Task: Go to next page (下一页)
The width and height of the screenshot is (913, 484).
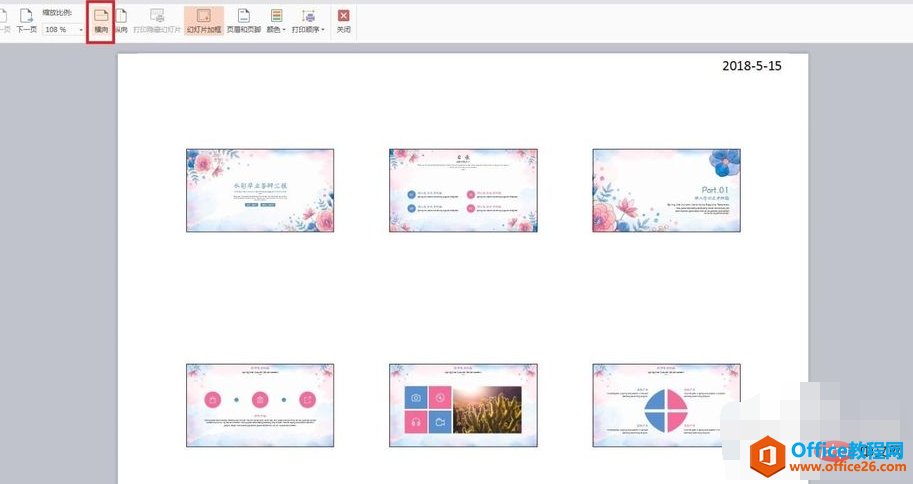Action: (x=26, y=21)
